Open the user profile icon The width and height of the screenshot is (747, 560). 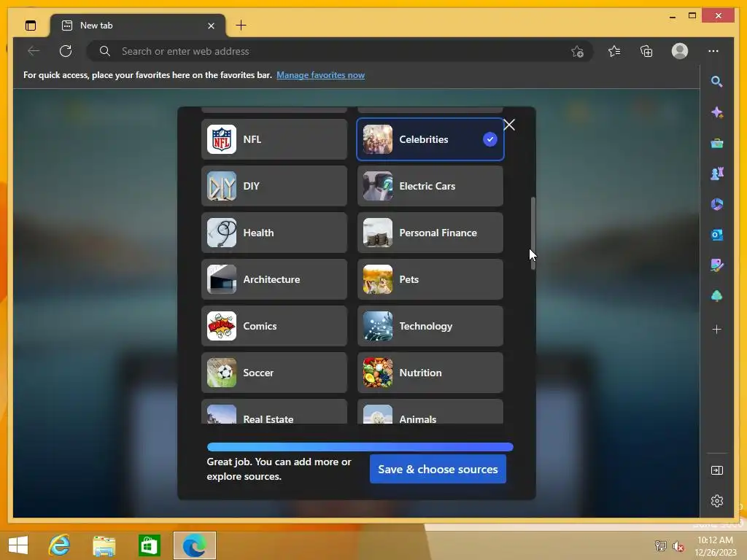tap(680, 51)
